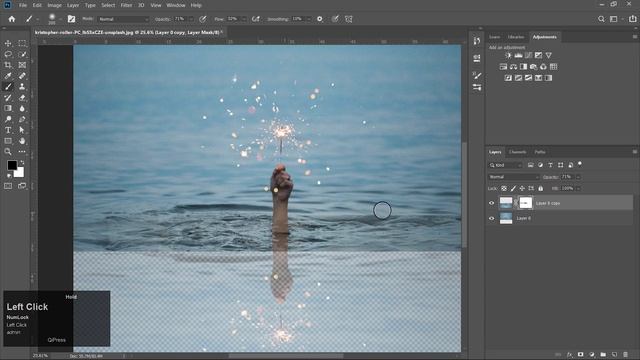Add a Vibrance adjustment
This screenshot has height=360, width=640.
coord(549,55)
